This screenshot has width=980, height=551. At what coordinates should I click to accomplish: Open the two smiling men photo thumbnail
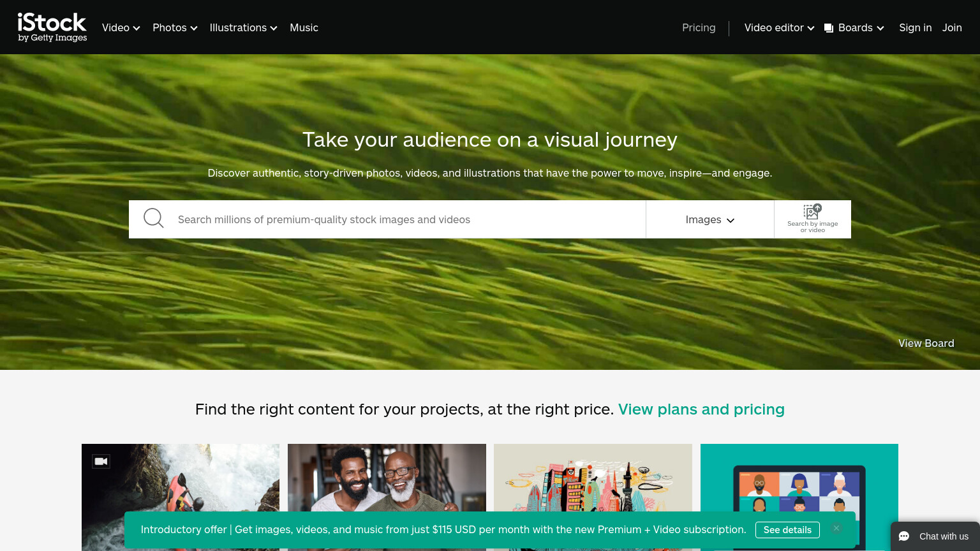pyautogui.click(x=387, y=497)
